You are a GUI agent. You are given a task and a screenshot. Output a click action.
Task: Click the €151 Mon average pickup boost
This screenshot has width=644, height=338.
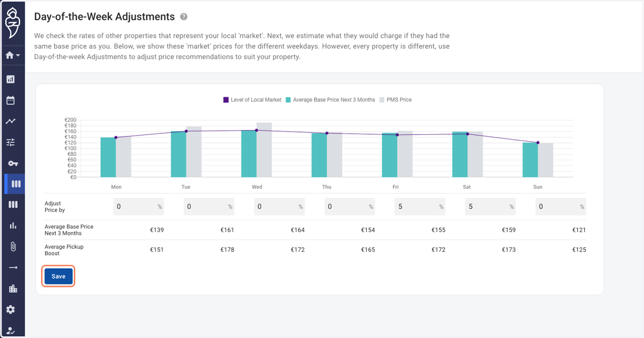click(x=157, y=250)
